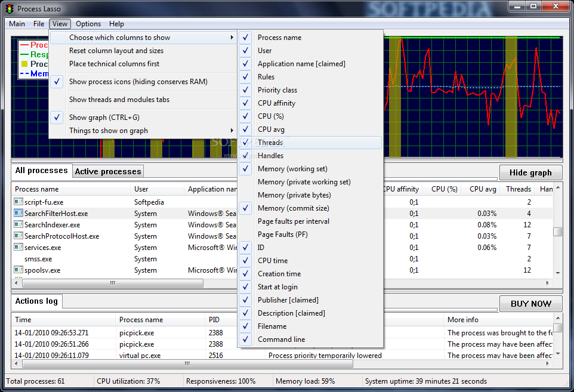574x392 pixels.
Task: Click the process list horizontal scrollbar thumb
Action: [x=112, y=283]
